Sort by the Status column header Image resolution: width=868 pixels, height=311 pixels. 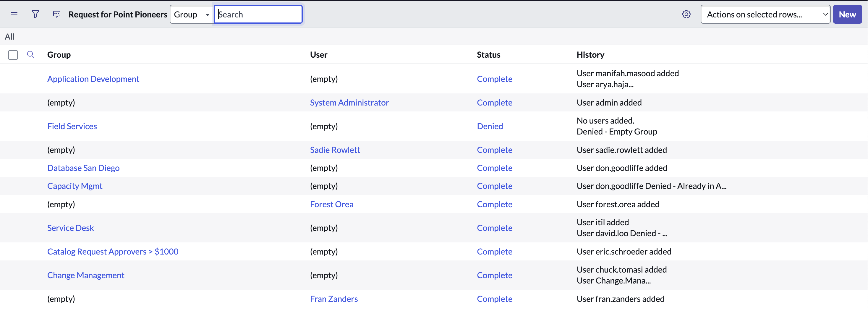488,55
